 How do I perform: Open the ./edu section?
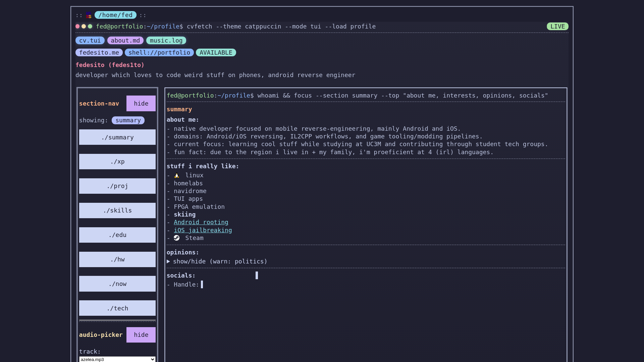[x=117, y=235]
